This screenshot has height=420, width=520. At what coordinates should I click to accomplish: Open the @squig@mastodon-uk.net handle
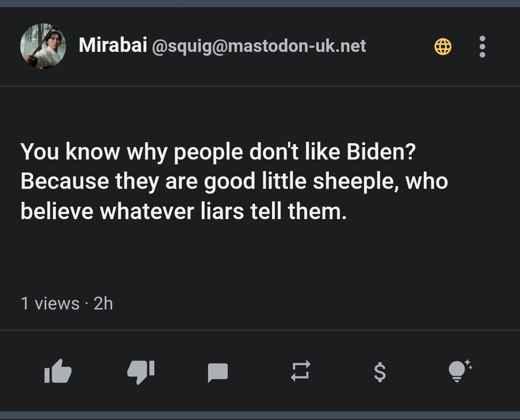coord(259,47)
